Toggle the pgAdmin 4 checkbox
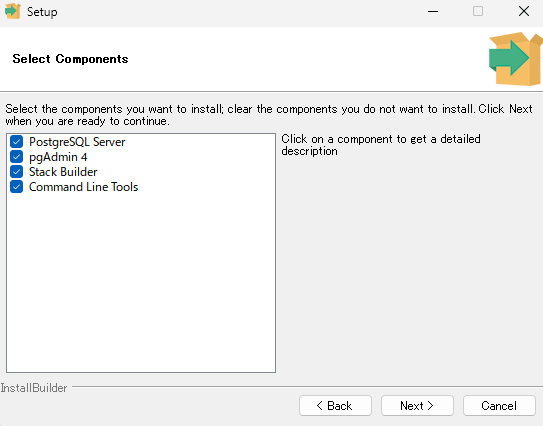Viewport: 543px width, 426px height. pos(16,157)
